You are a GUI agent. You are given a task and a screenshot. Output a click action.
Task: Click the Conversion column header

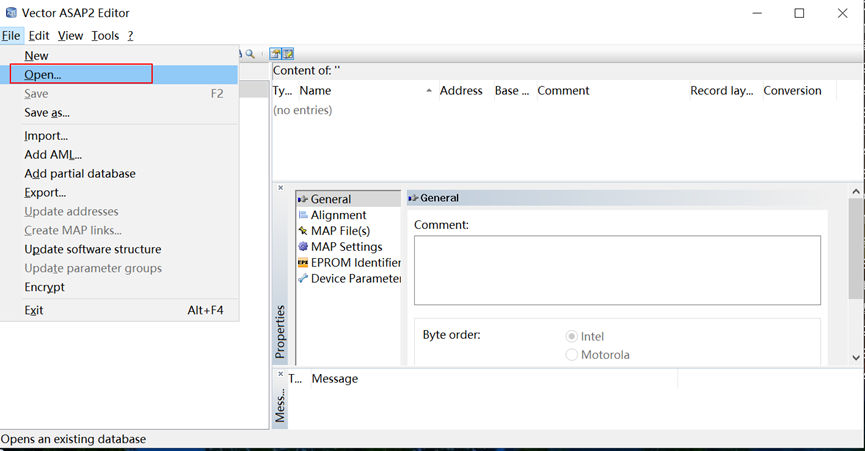click(799, 91)
